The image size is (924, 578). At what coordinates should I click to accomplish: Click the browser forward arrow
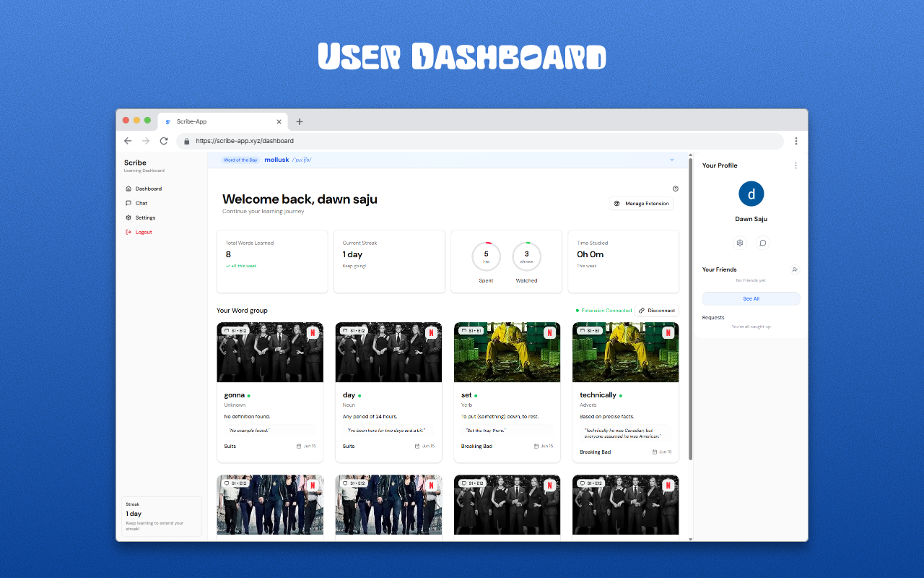[x=146, y=141]
